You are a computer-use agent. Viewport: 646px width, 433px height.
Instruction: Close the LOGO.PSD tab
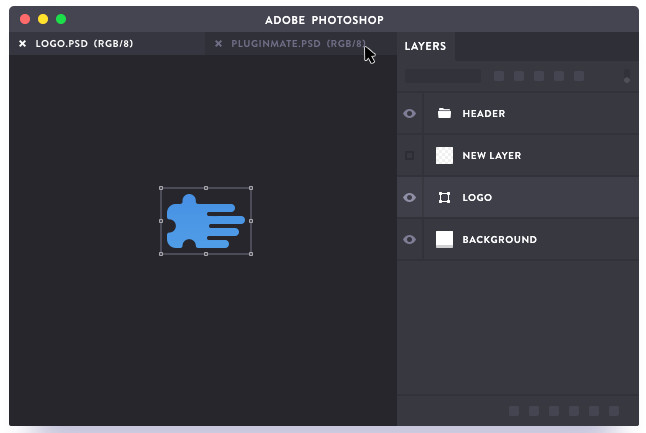(x=23, y=43)
